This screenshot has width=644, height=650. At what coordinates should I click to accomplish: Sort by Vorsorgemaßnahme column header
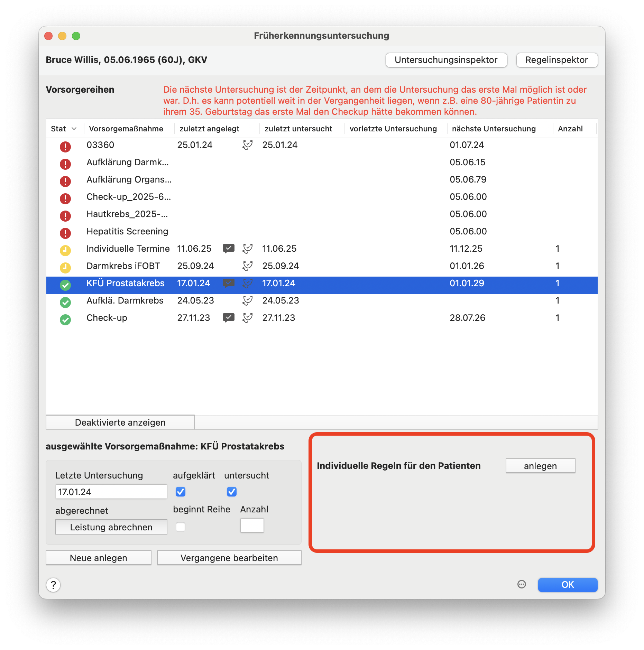click(x=126, y=129)
